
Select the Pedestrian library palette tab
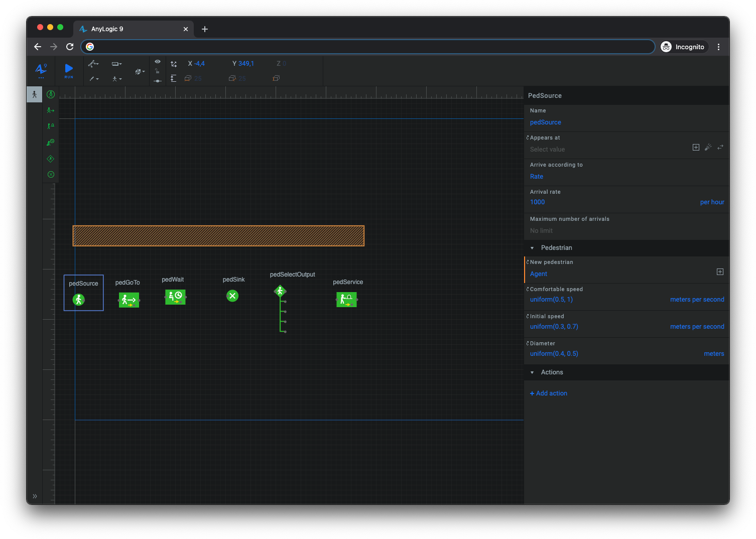point(34,94)
